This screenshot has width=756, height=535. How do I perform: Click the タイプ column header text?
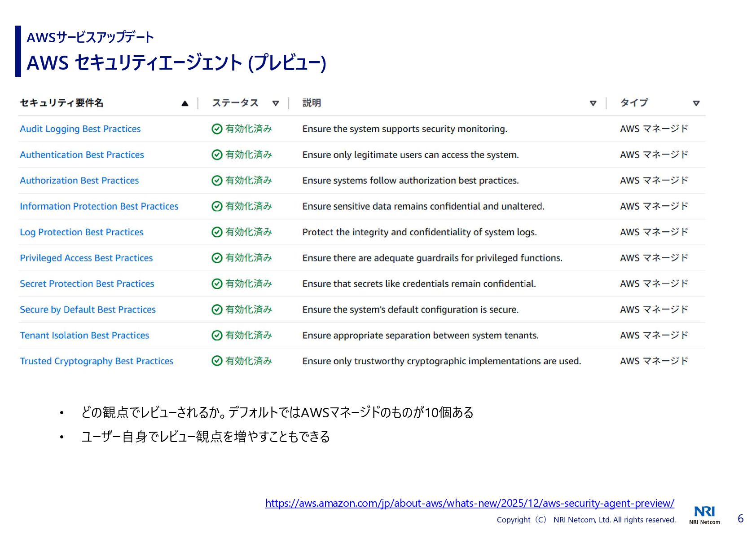(x=634, y=103)
